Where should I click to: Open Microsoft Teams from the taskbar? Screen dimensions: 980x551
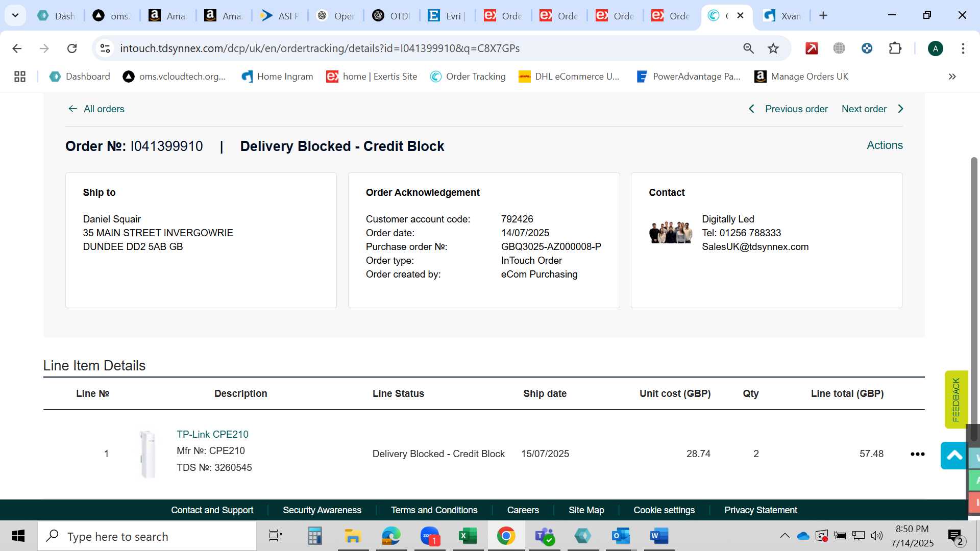tap(545, 536)
